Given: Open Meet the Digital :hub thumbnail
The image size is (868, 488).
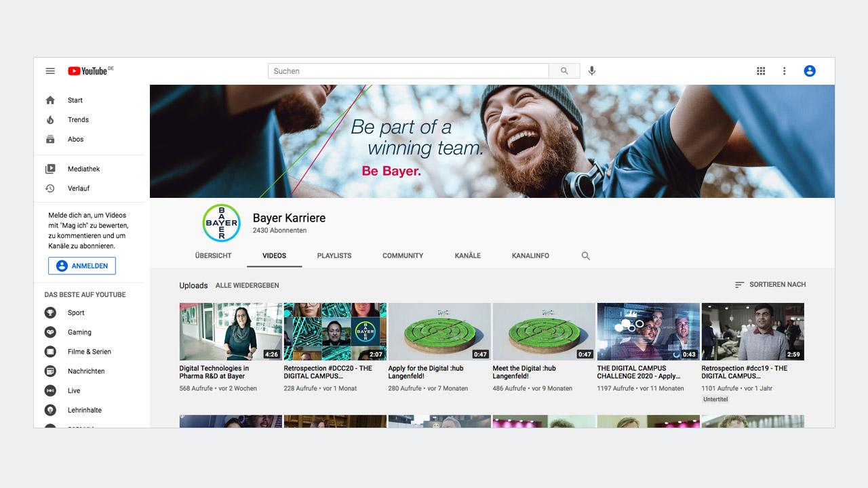Looking at the screenshot, I should (x=544, y=331).
